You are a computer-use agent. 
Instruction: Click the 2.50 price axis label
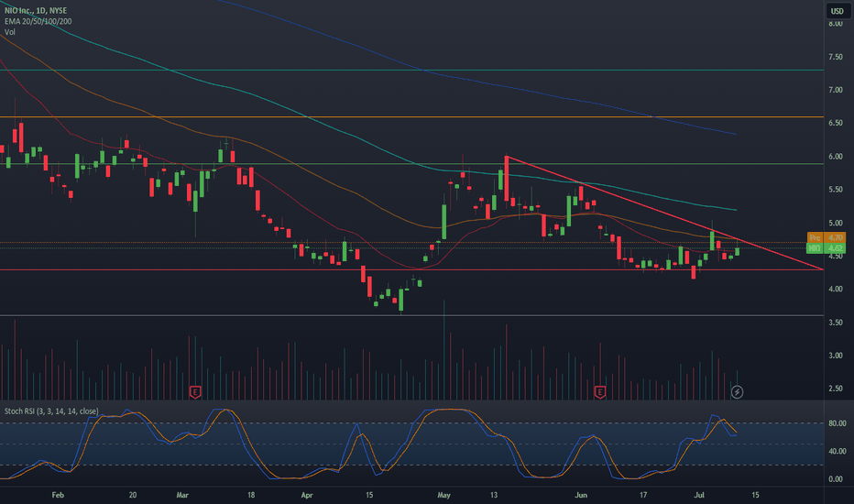[x=836, y=389]
